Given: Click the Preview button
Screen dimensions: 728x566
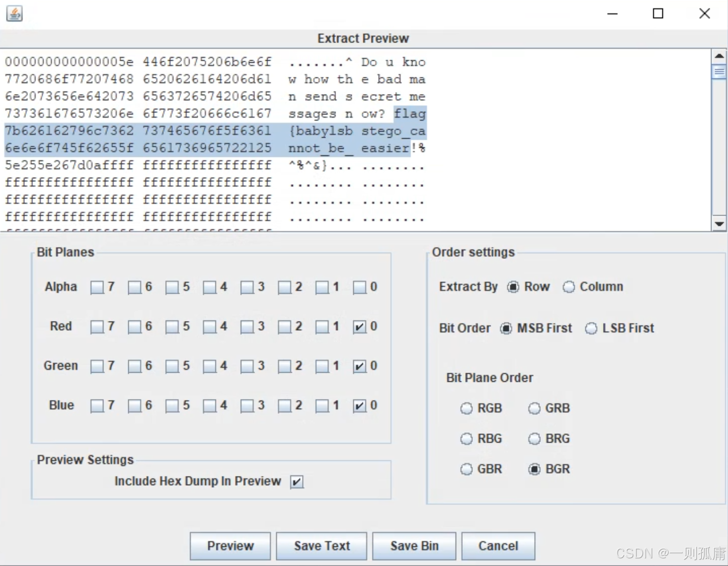Looking at the screenshot, I should 230,546.
